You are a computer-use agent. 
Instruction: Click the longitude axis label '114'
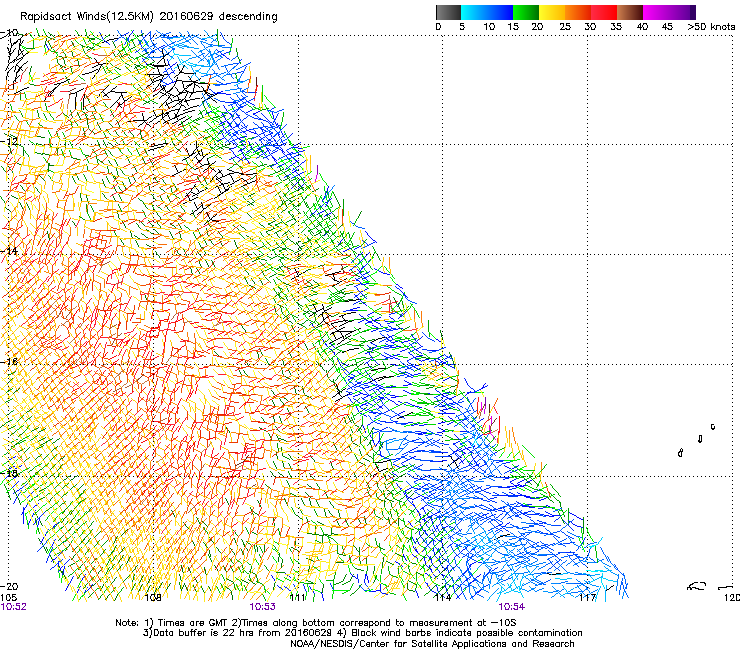tap(442, 598)
